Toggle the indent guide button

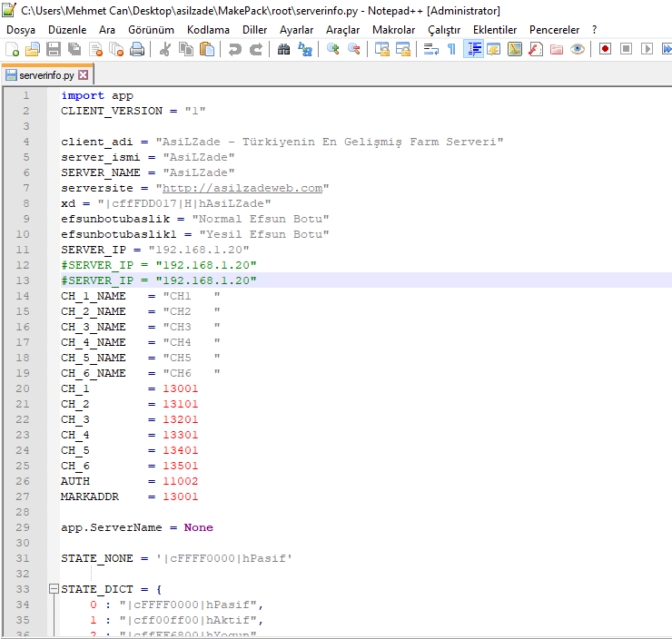473,49
